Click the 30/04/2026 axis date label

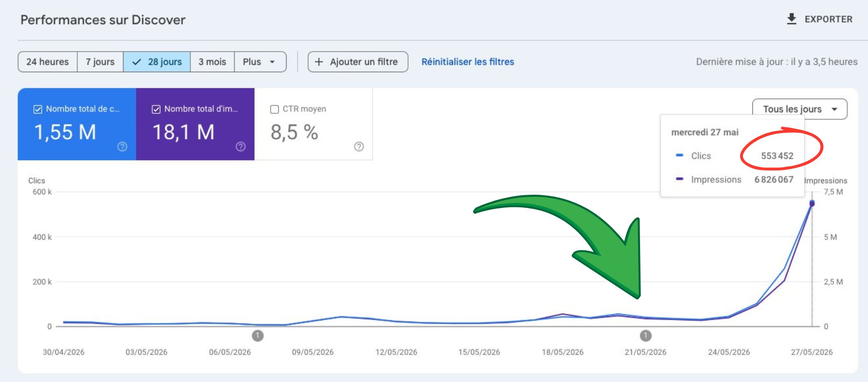[x=64, y=352]
